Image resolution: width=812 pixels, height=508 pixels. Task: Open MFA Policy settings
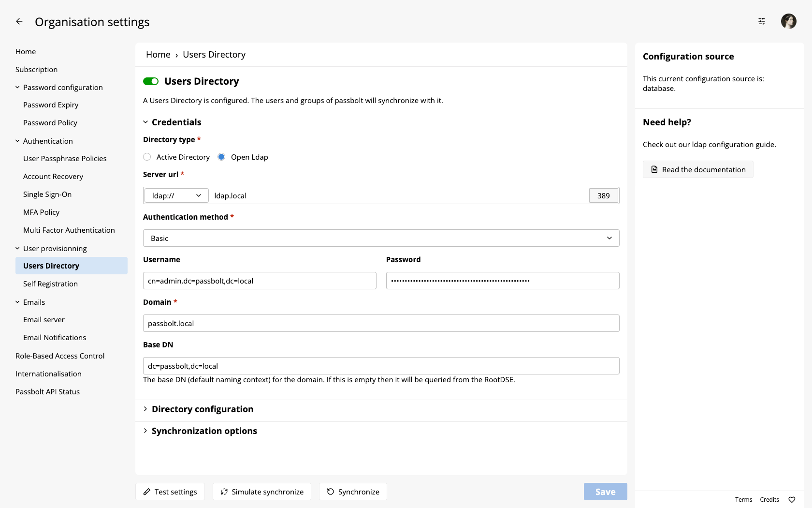[x=41, y=212]
